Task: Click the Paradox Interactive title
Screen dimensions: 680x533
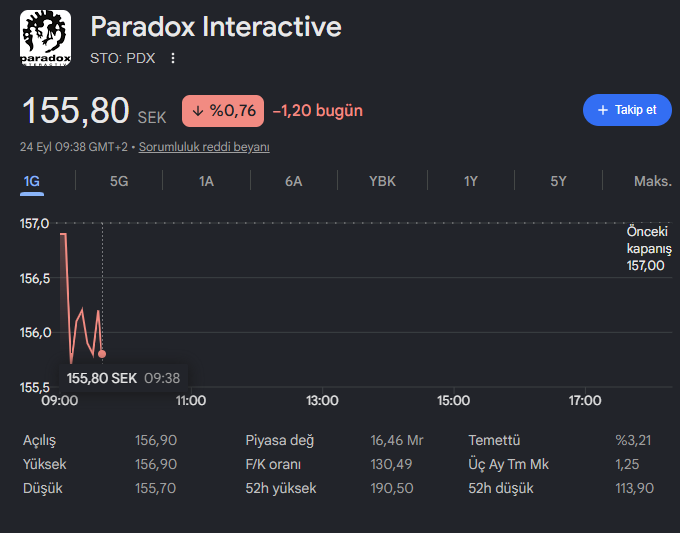Action: pyautogui.click(x=216, y=27)
